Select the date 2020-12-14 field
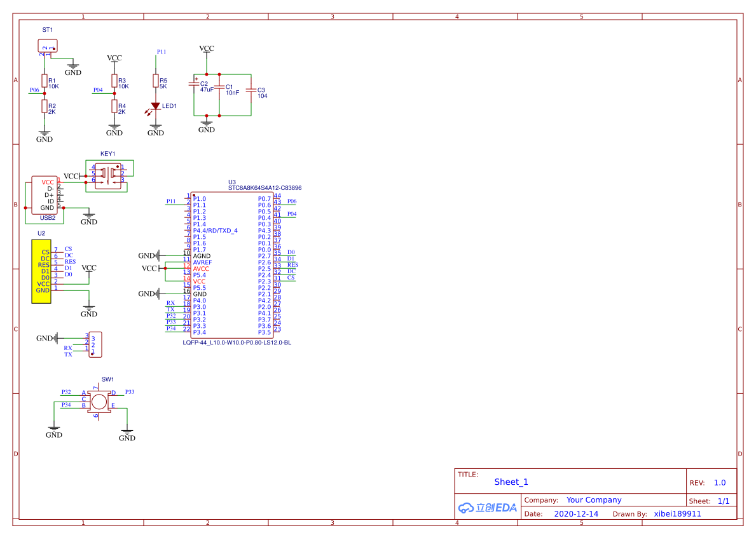The width and height of the screenshot is (756, 542). pos(576,513)
